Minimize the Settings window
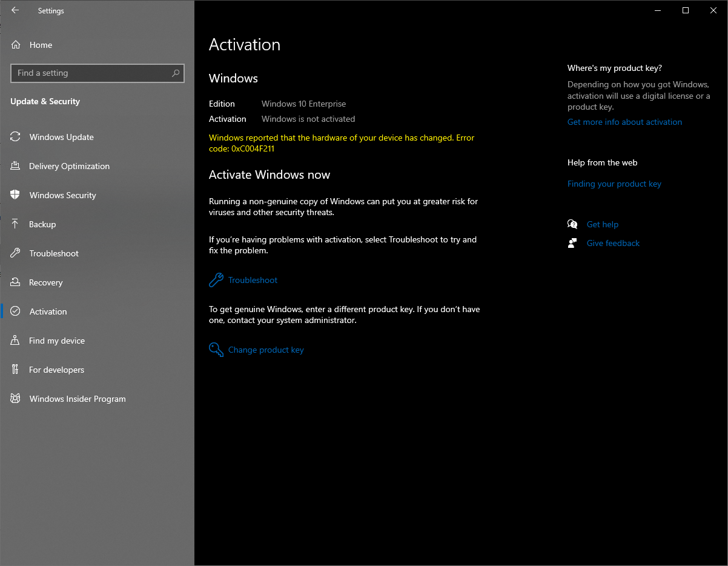Screen dimensions: 728x566 click(658, 10)
